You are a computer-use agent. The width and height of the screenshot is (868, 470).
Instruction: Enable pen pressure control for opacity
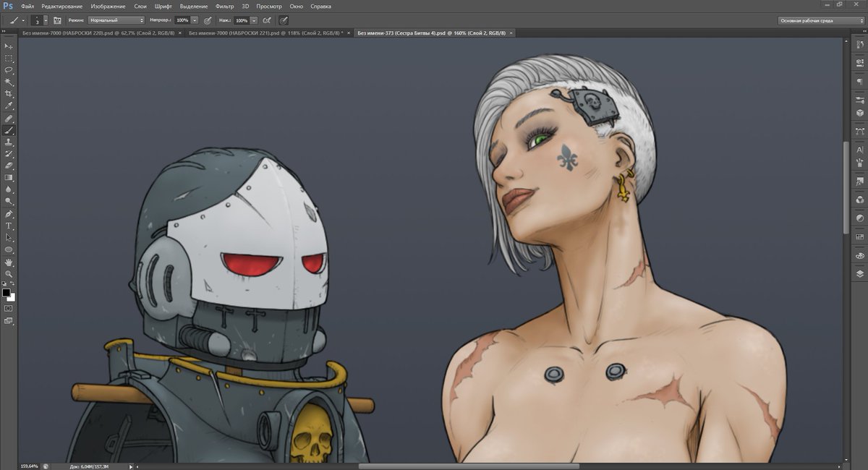click(x=208, y=20)
